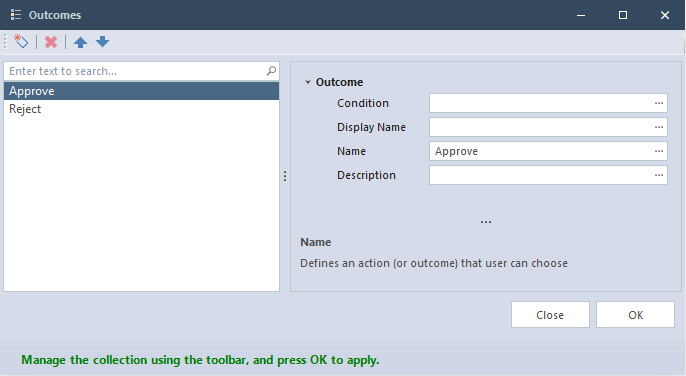
Task: Click the Condition property label
Action: point(363,103)
